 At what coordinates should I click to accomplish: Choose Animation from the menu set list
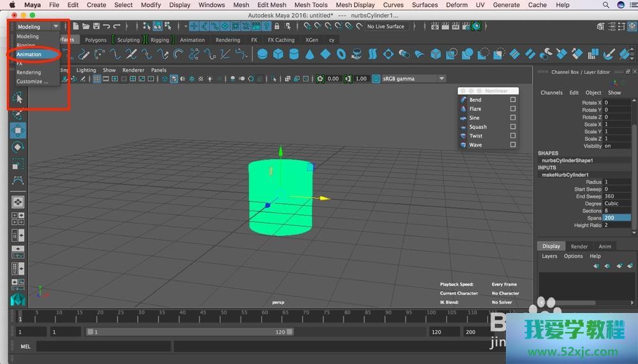tap(29, 54)
